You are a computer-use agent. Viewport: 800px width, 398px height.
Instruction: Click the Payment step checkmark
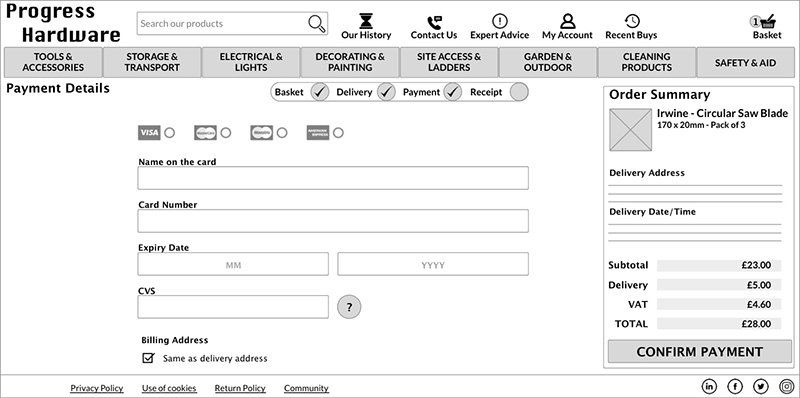pyautogui.click(x=453, y=92)
